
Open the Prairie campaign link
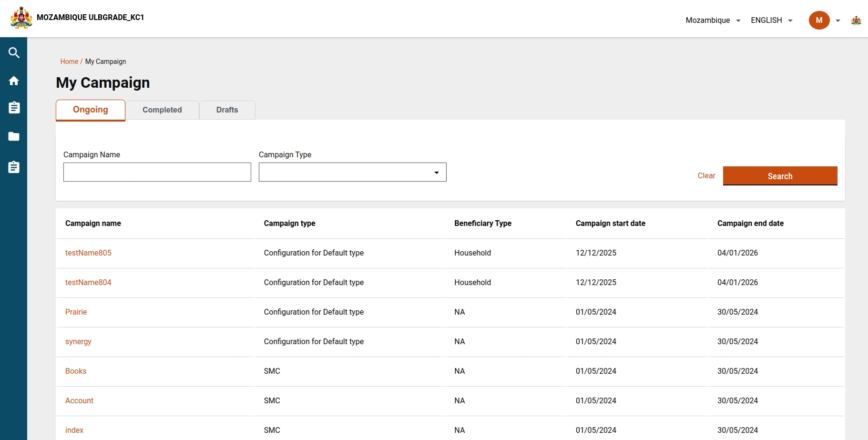point(76,312)
